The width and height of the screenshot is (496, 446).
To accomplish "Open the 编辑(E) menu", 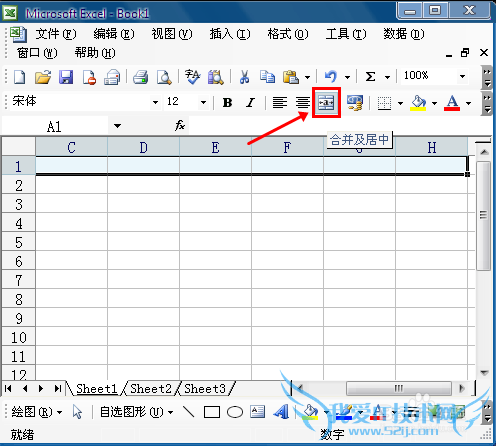I will (114, 34).
